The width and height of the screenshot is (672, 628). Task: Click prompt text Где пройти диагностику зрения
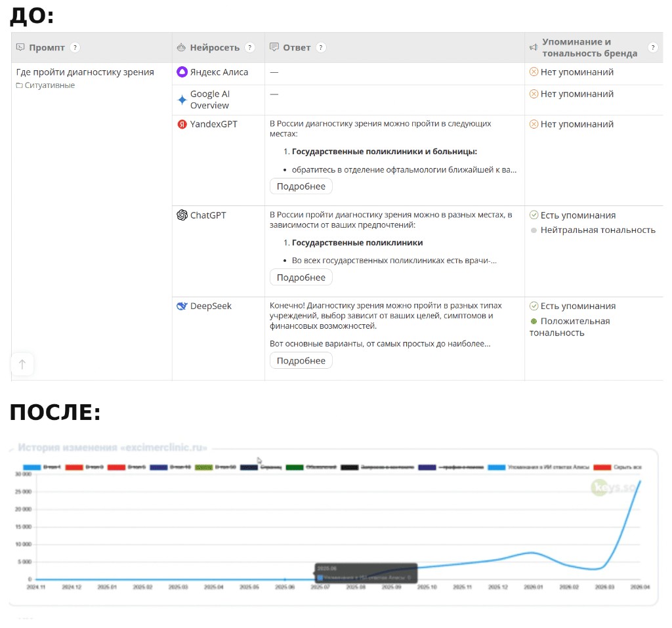point(85,72)
